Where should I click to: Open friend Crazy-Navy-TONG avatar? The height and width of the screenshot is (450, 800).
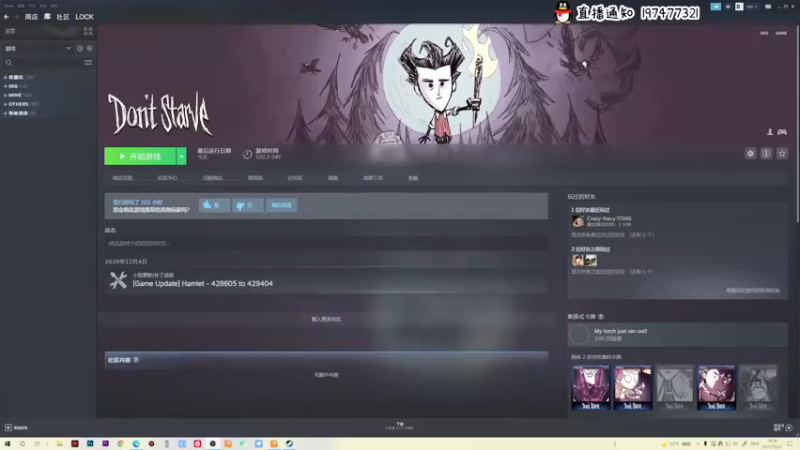pos(578,221)
